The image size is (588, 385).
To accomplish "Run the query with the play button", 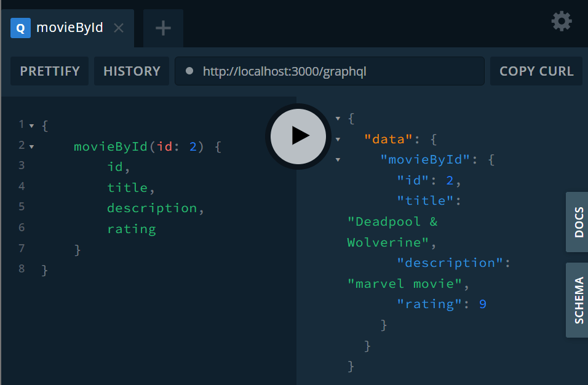I will pos(298,136).
